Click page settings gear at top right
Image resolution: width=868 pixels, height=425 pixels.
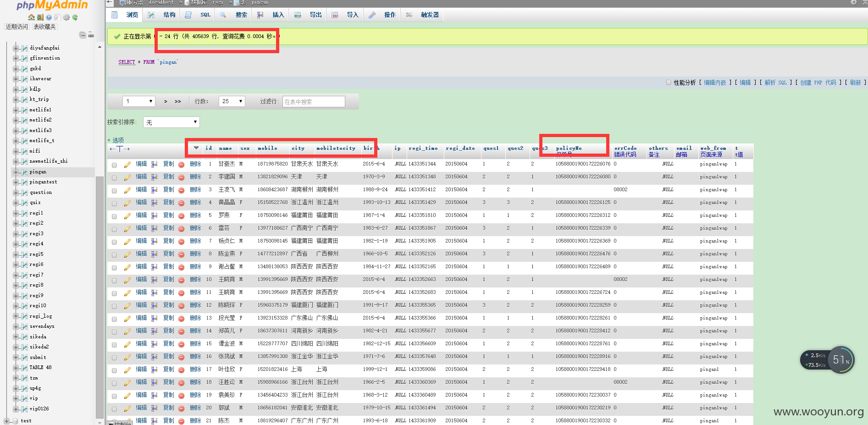[853, 2]
